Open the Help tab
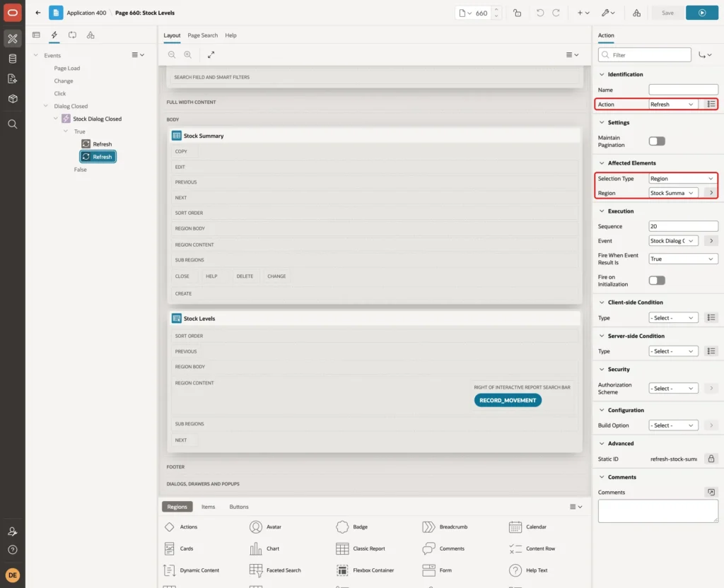The height and width of the screenshot is (588, 724). [230, 35]
